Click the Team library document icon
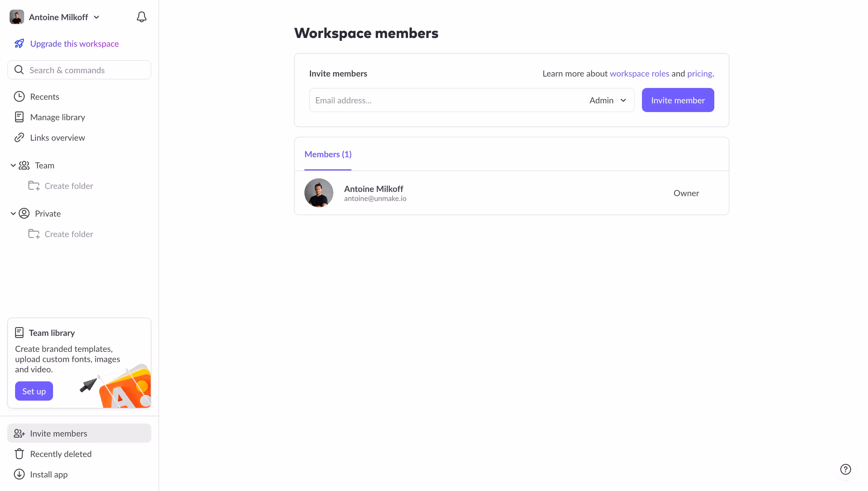This screenshot has width=868, height=491. tap(19, 332)
